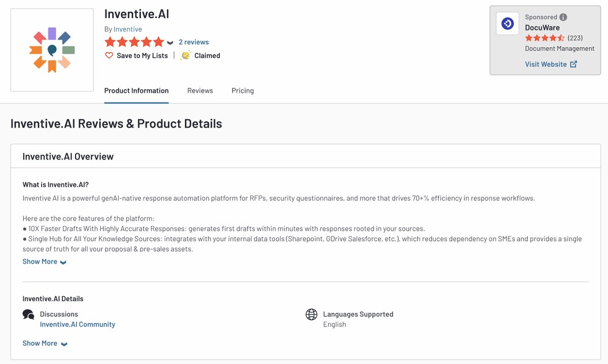
Task: Click the Inventive.AI Reviews & Product Details heading
Action: 116,124
